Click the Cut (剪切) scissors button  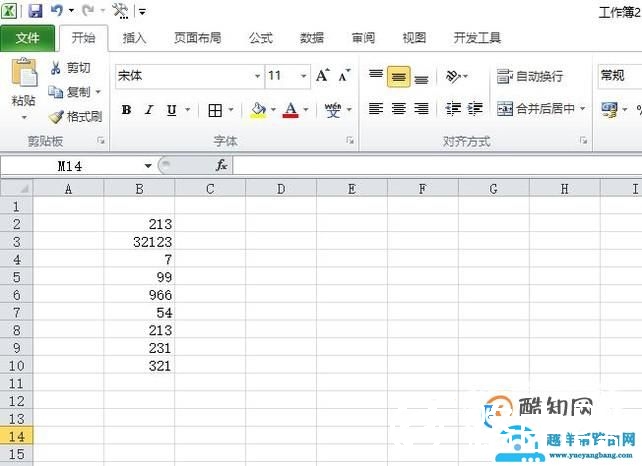click(x=70, y=68)
